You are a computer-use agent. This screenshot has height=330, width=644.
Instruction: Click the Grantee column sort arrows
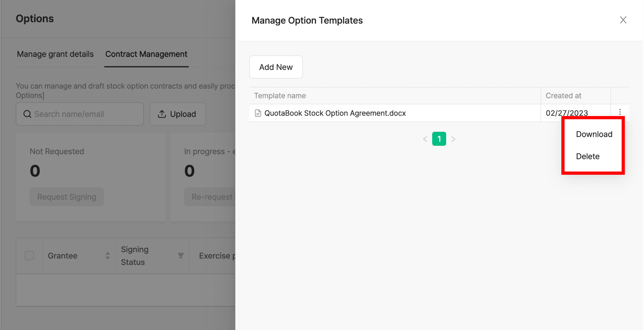click(108, 255)
